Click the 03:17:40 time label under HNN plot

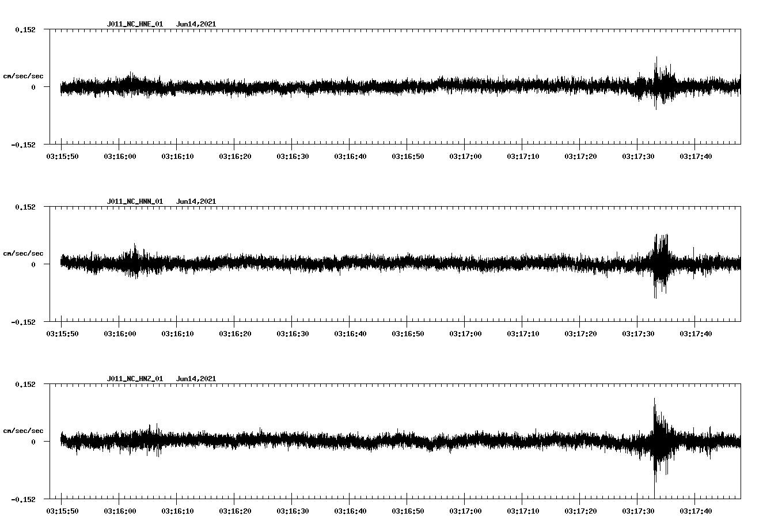coord(696,333)
